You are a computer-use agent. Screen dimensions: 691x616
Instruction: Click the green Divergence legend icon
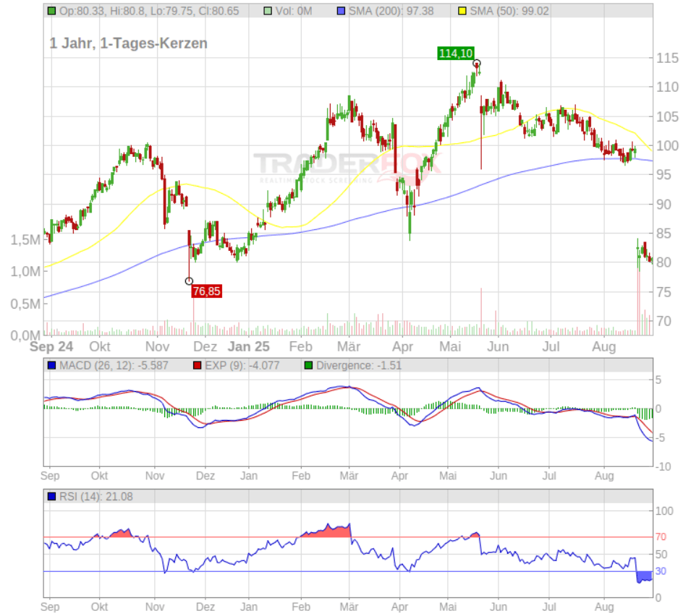tap(310, 365)
